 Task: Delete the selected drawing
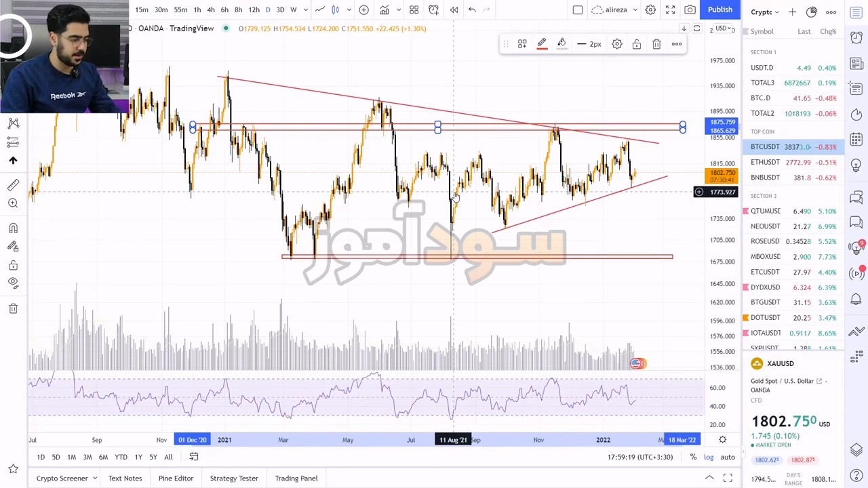(x=656, y=44)
